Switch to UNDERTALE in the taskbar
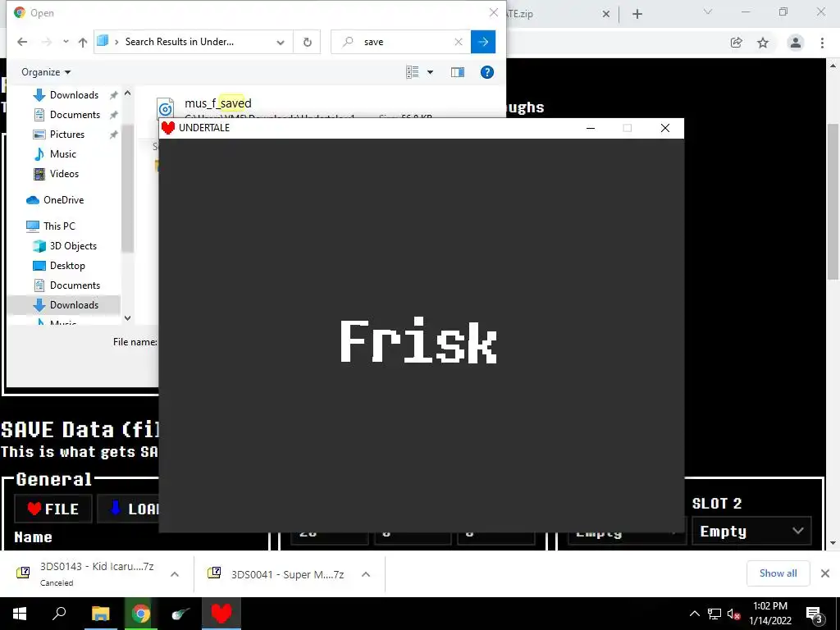840x630 pixels. tap(221, 614)
